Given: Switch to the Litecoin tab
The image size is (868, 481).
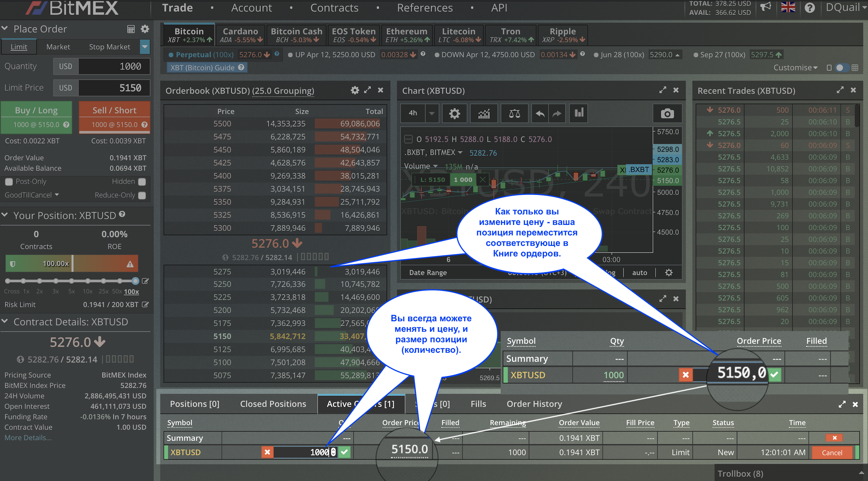Looking at the screenshot, I should 459,35.
